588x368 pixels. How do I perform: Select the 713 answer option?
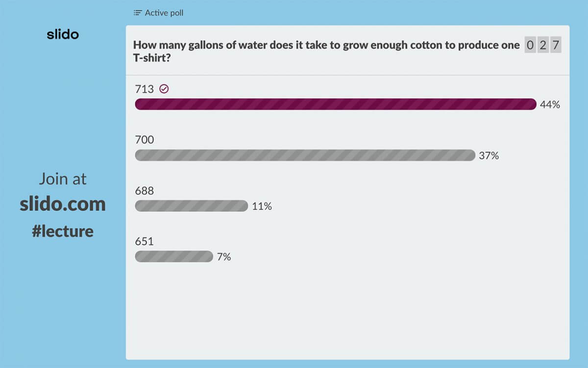point(143,89)
